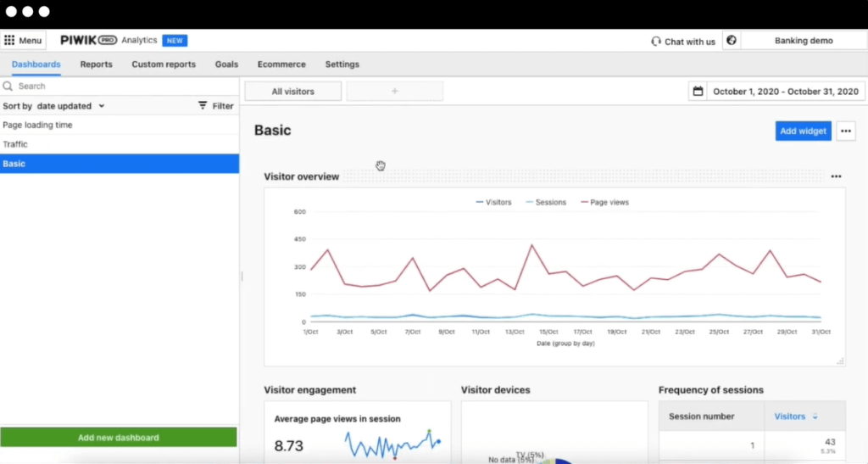Click the Average page views sparkline
Image resolution: width=868 pixels, height=464 pixels.
392,444
